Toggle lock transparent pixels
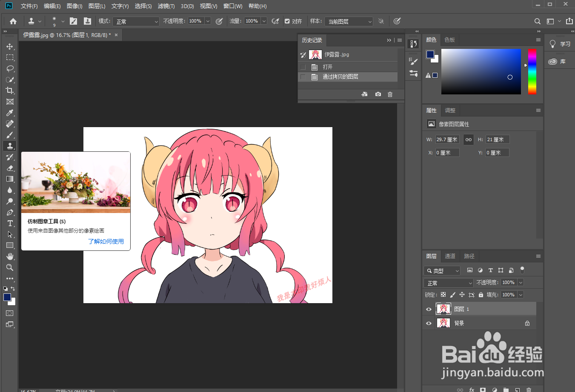575x392 pixels. tap(443, 295)
